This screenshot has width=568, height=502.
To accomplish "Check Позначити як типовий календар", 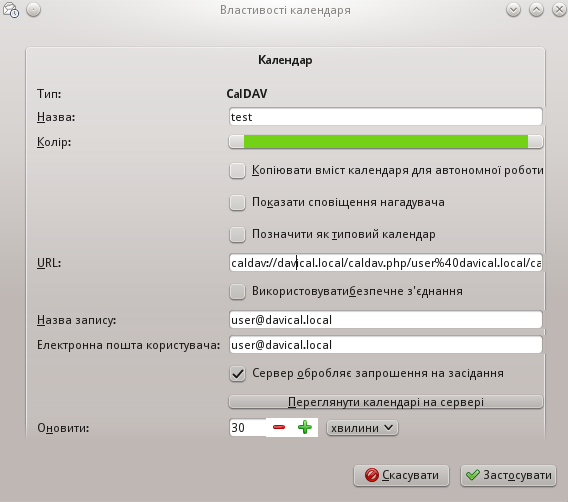I will 237,234.
